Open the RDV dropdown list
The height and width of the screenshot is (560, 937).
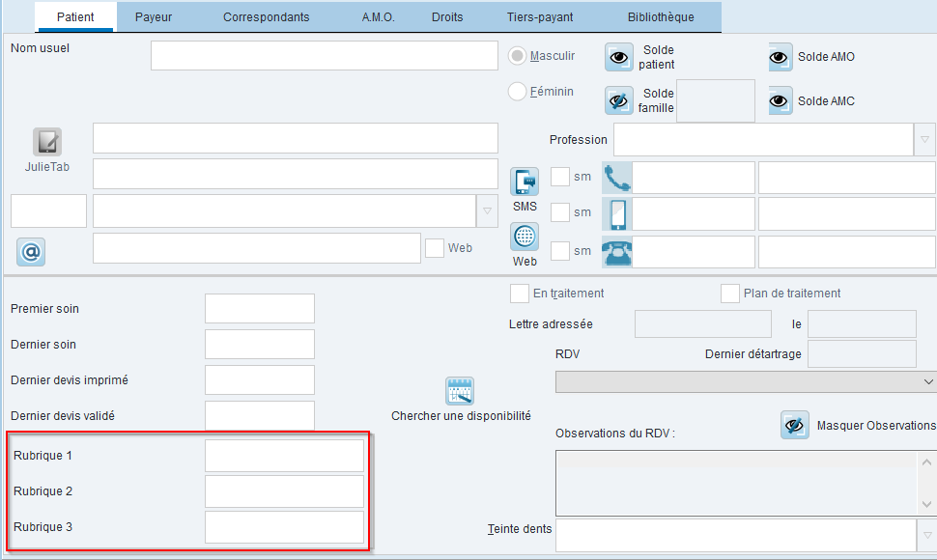746,381
